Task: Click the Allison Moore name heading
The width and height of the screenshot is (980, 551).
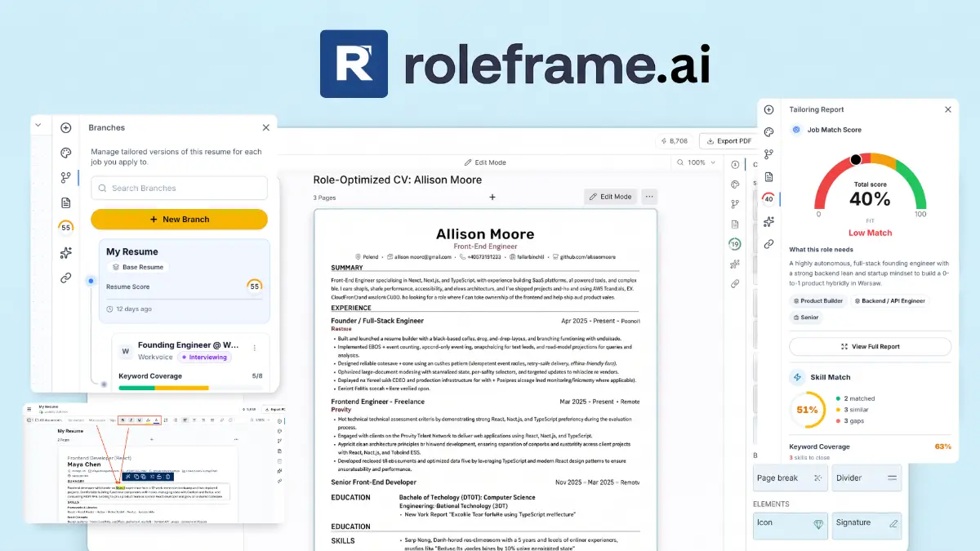Action: pos(485,233)
